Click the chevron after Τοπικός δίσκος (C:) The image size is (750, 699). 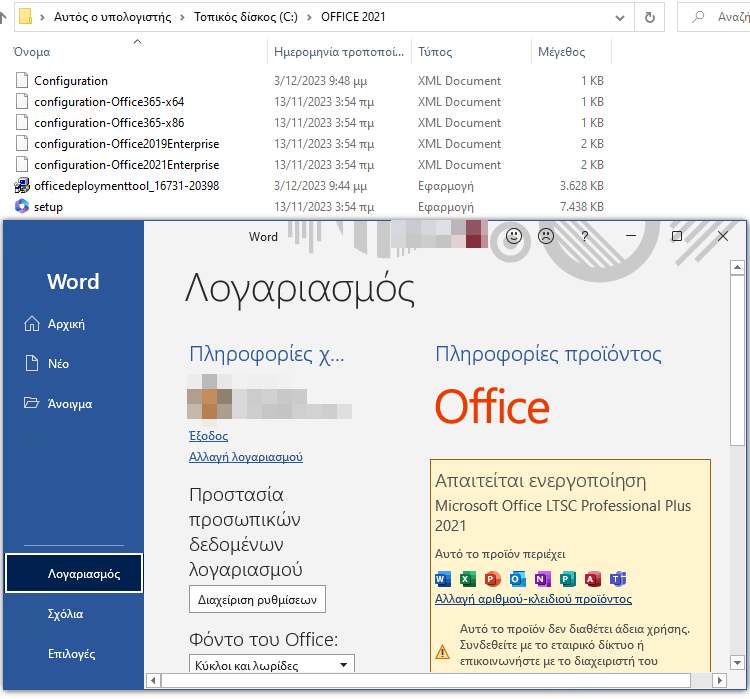(x=308, y=18)
